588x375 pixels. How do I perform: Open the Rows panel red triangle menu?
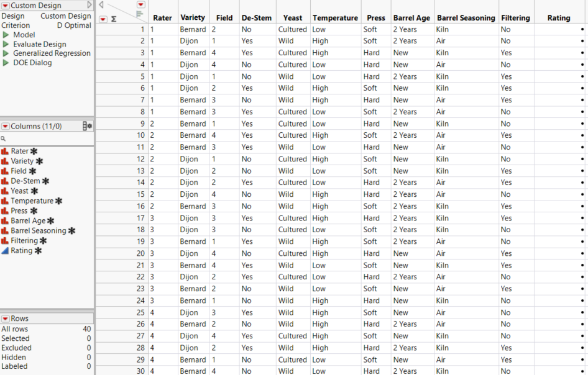[4, 319]
